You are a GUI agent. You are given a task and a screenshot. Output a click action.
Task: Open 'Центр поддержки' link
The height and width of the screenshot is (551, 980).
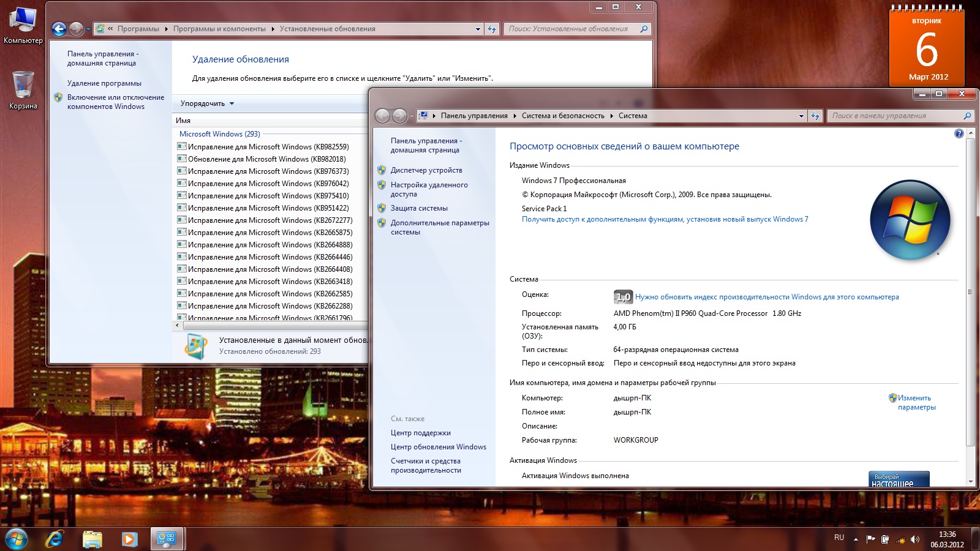click(420, 433)
